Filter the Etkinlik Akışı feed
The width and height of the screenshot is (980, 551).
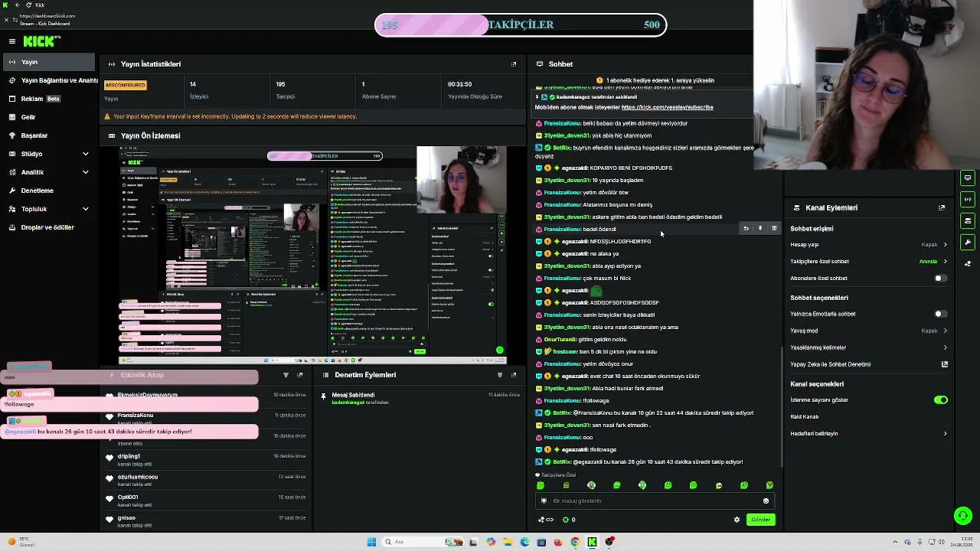pyautogui.click(x=286, y=375)
